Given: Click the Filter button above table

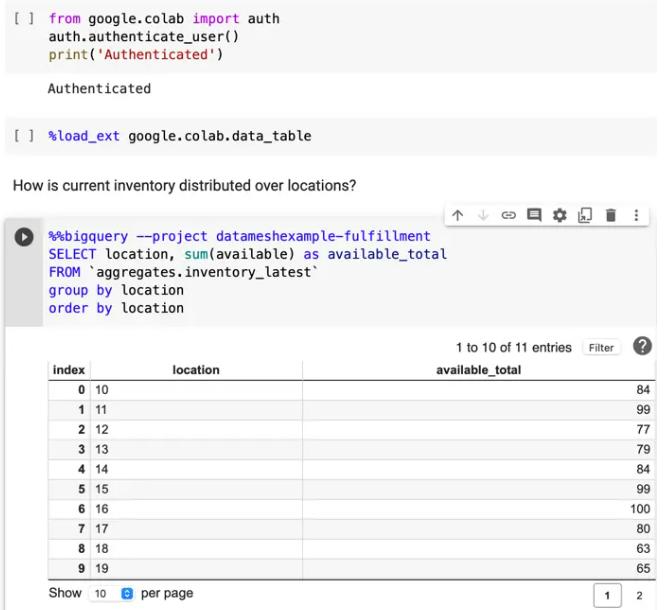Looking at the screenshot, I should click(601, 348).
